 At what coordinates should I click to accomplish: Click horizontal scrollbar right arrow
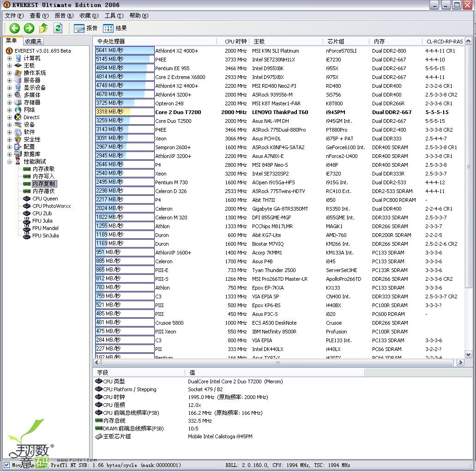click(460, 363)
